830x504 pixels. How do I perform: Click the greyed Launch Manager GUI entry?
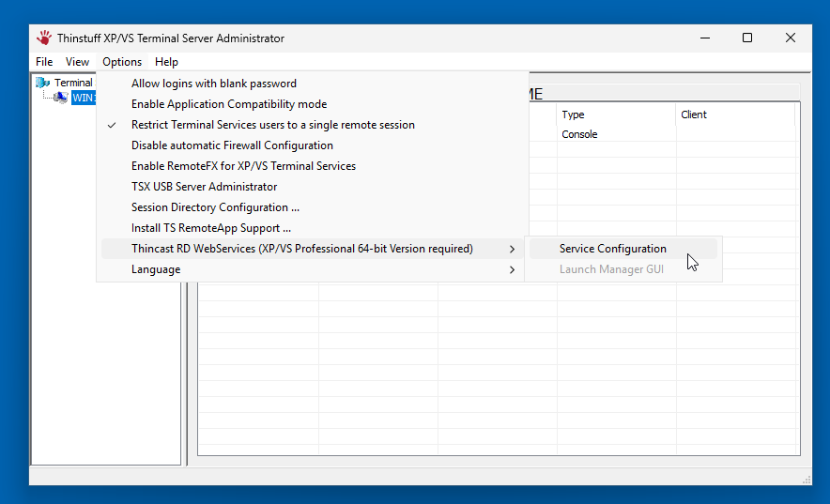pyautogui.click(x=623, y=269)
